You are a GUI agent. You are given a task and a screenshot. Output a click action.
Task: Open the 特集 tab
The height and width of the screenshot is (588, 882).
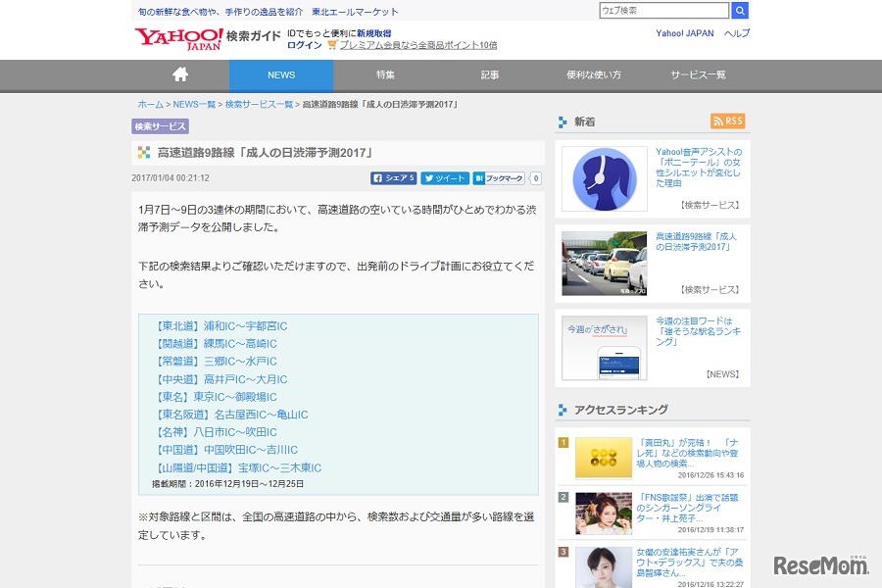(x=385, y=75)
